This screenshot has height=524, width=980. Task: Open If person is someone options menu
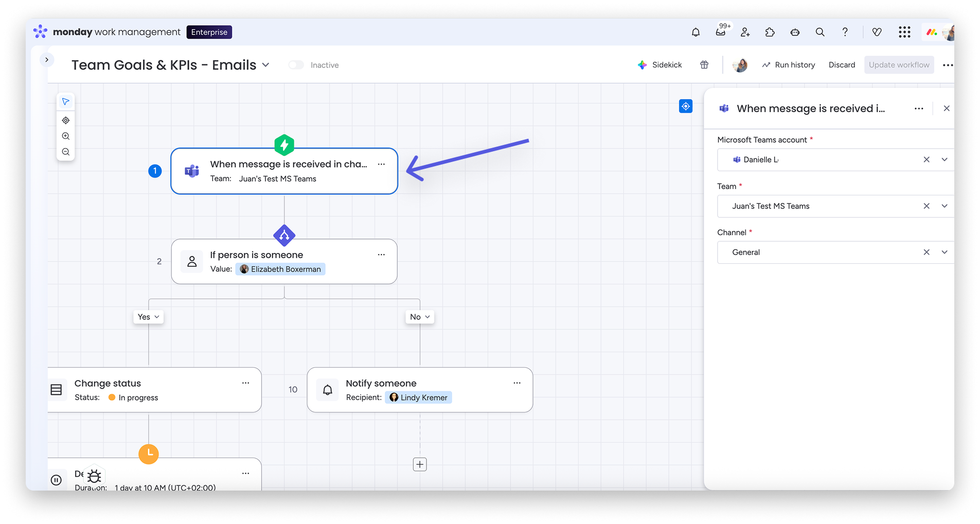[x=381, y=255]
